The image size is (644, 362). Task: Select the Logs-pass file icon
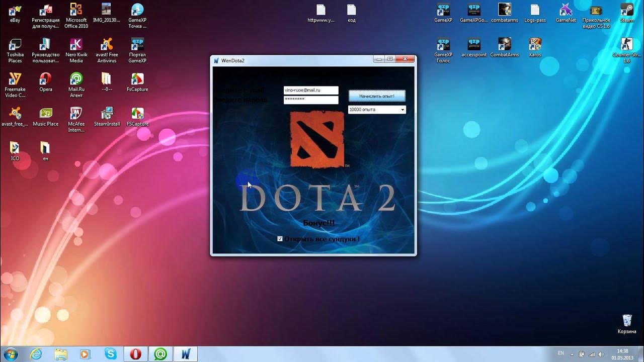535,13
